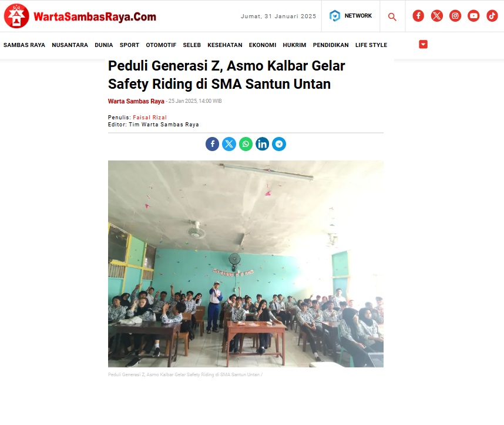Select PENDIDIKAN in the navigation bar
504x425 pixels.
pos(331,45)
